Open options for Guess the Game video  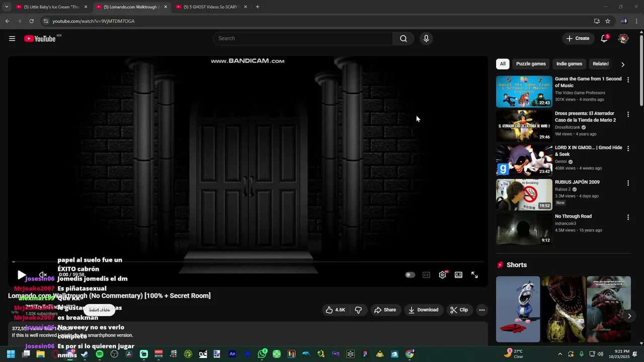point(628,80)
